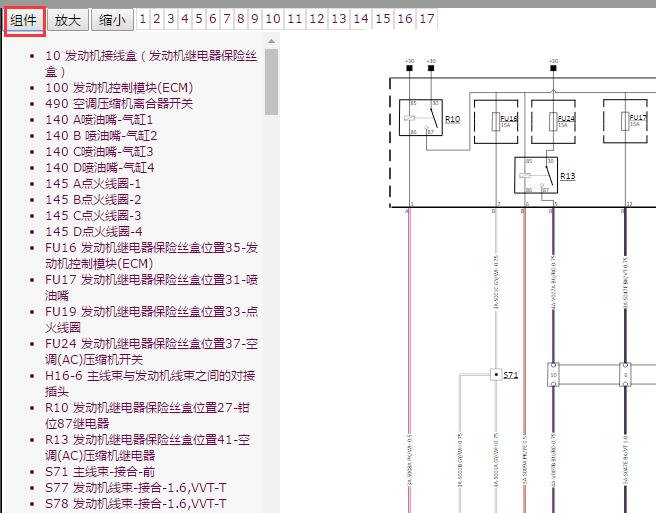The width and height of the screenshot is (656, 513).
Task: Click the R10 label in the diagram
Action: pyautogui.click(x=453, y=119)
